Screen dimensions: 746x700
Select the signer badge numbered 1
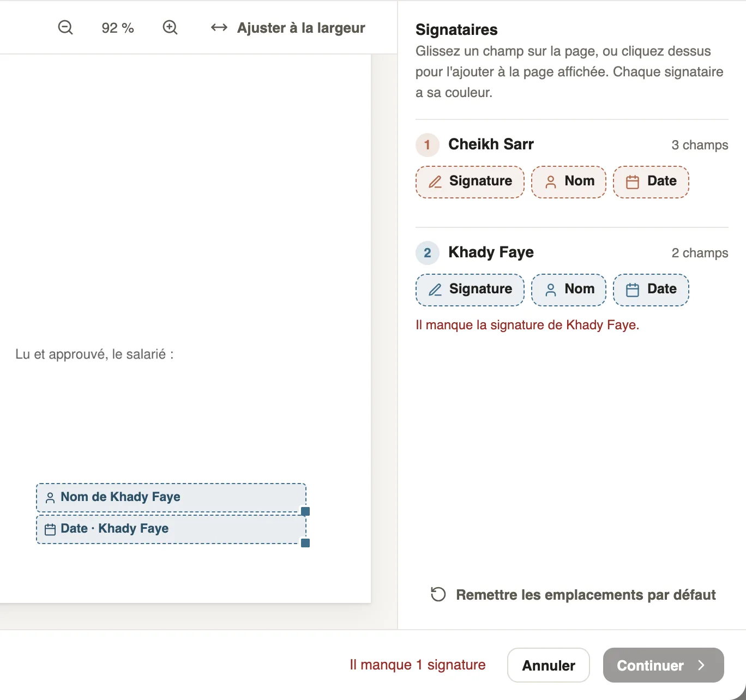click(428, 145)
